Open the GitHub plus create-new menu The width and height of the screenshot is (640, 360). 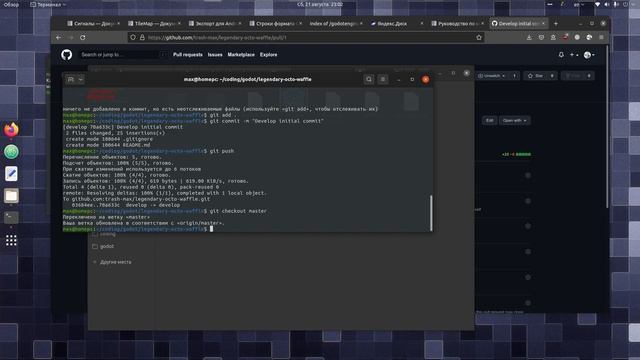tap(574, 55)
